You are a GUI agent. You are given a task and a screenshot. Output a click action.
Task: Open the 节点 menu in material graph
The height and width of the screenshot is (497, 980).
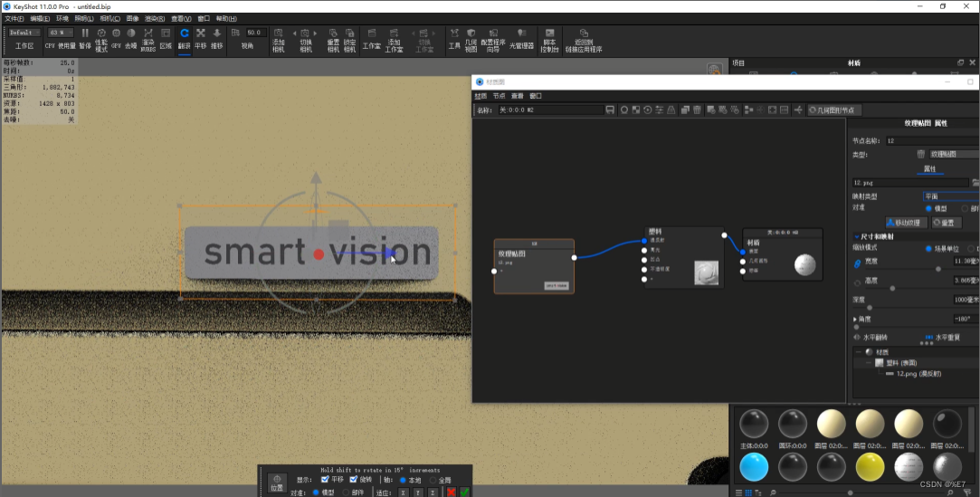(x=499, y=96)
